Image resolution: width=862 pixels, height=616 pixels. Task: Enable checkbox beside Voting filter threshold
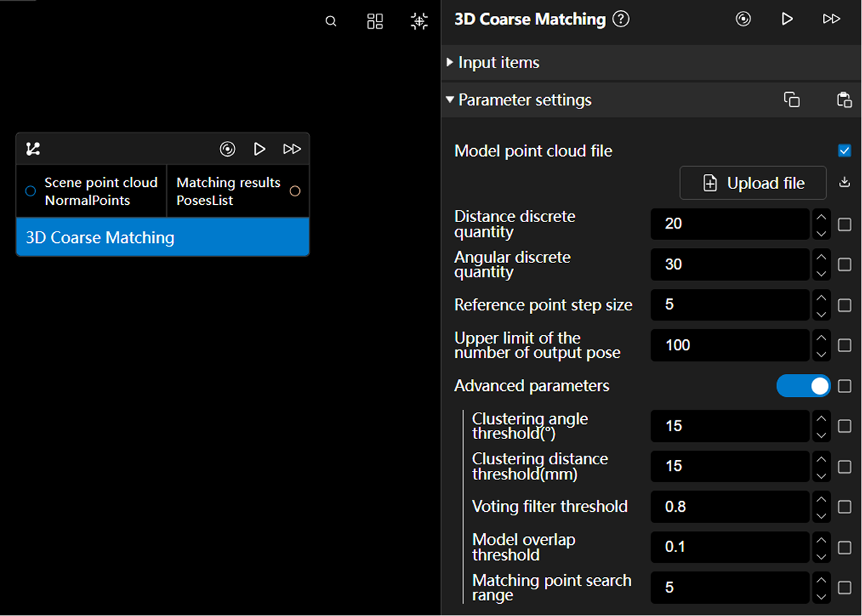point(844,507)
